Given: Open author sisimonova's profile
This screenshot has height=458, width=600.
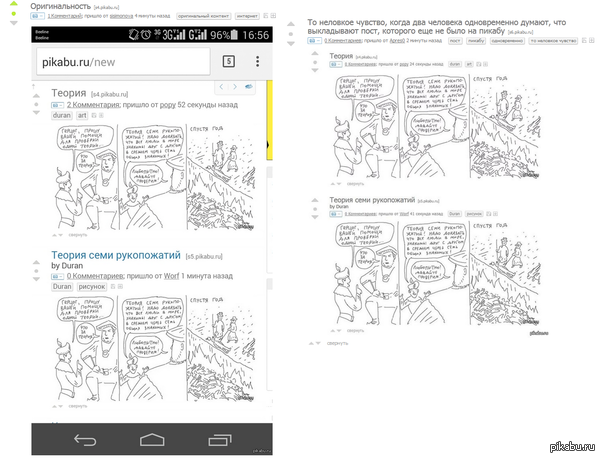Looking at the screenshot, I should [x=121, y=16].
